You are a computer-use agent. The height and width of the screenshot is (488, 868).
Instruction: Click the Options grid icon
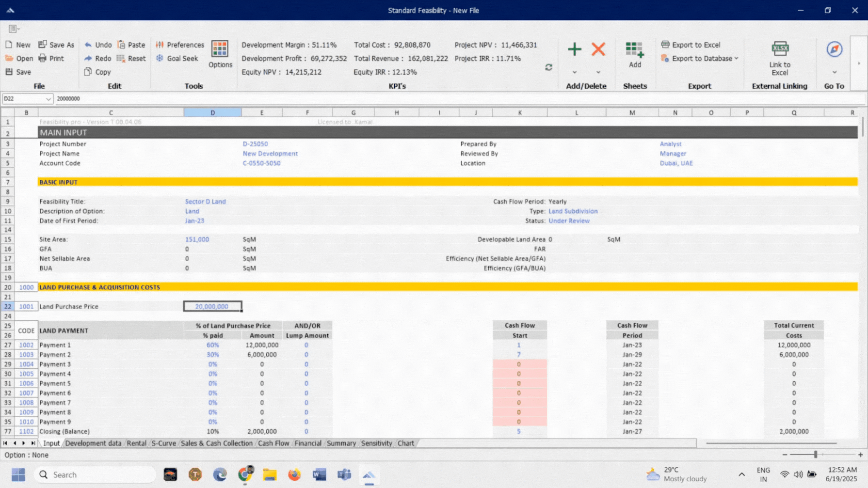220,50
